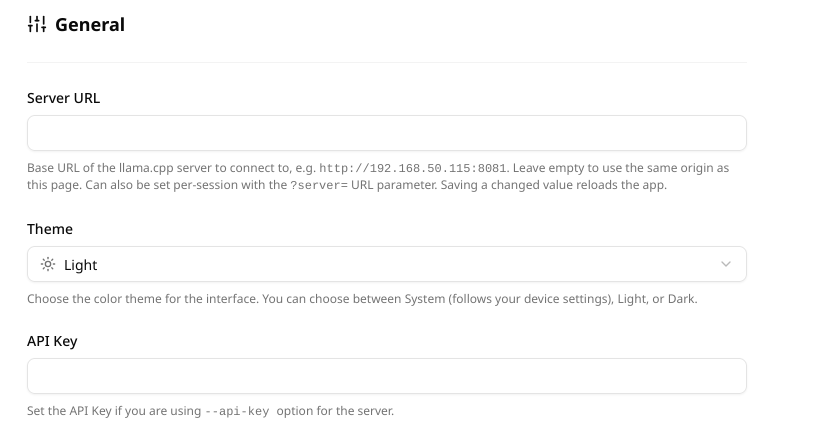Click the Theme field label
The width and height of the screenshot is (840, 431).
(50, 229)
